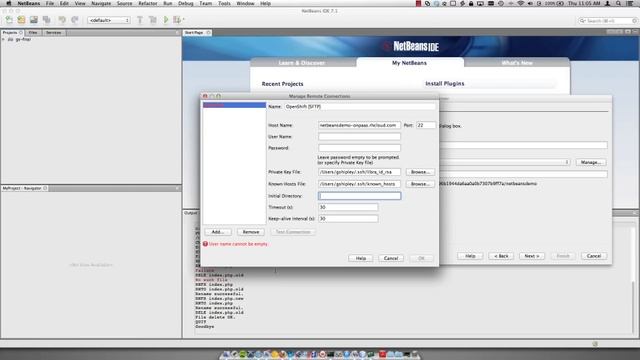This screenshot has width=640, height=360.
Task: Select the Output panel tab
Action: click(191, 213)
